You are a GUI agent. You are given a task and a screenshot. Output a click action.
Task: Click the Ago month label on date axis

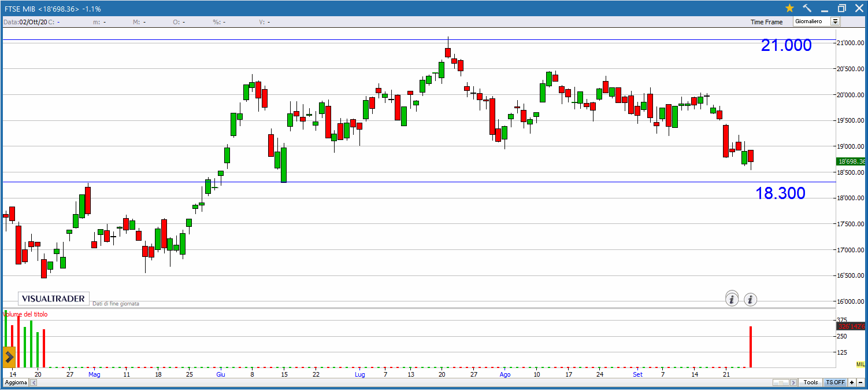(505, 374)
